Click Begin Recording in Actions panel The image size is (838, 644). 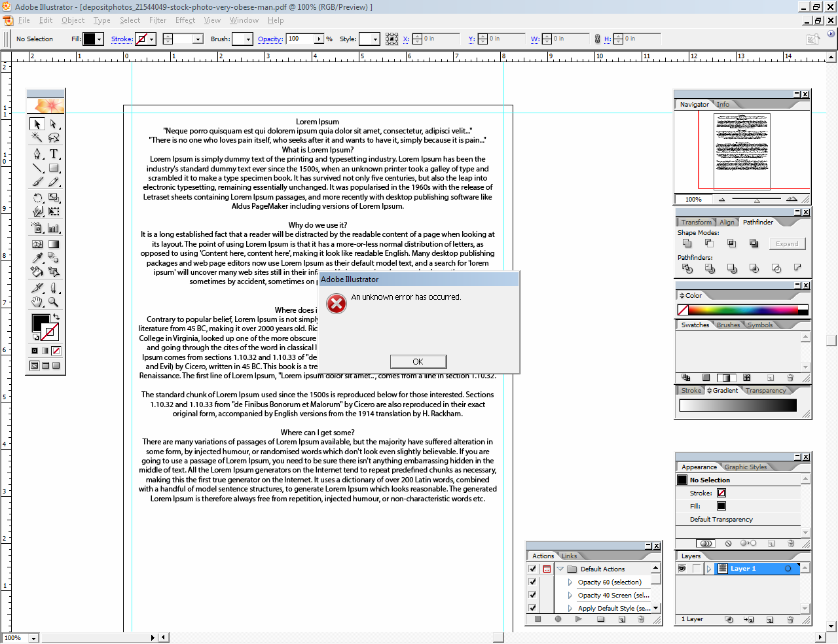(558, 618)
